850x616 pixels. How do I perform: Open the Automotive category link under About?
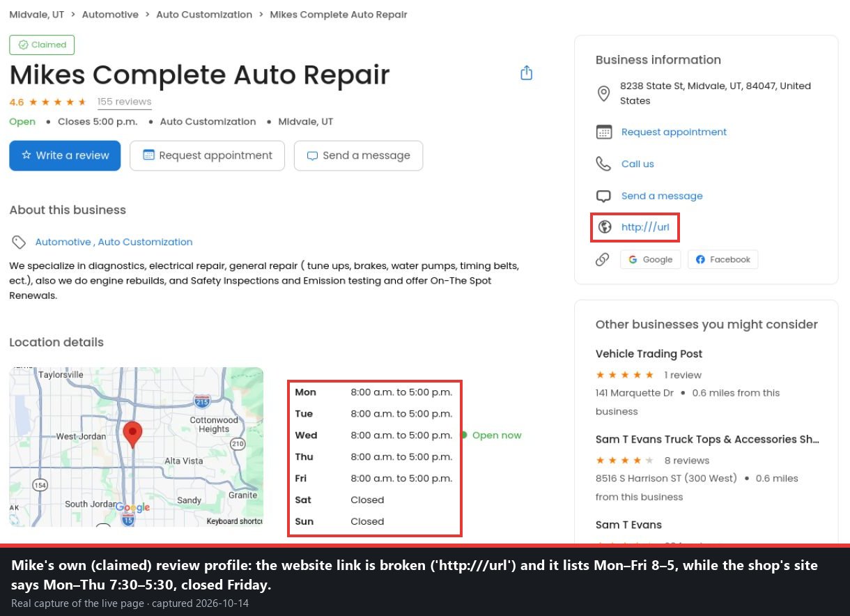(x=63, y=242)
